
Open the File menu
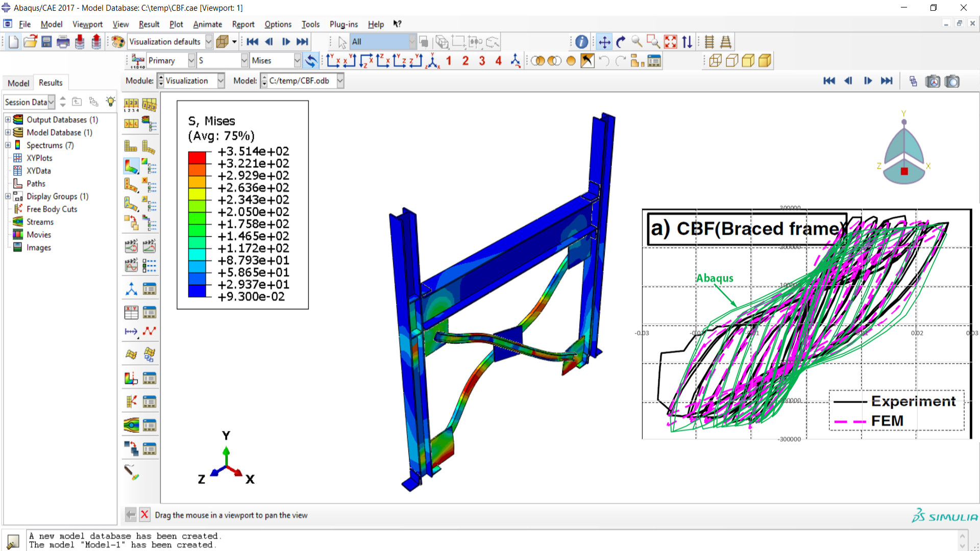[25, 24]
